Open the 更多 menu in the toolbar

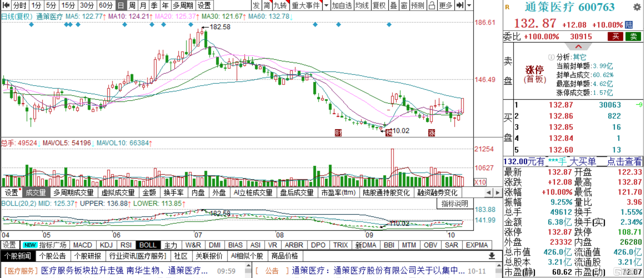coord(446,5)
